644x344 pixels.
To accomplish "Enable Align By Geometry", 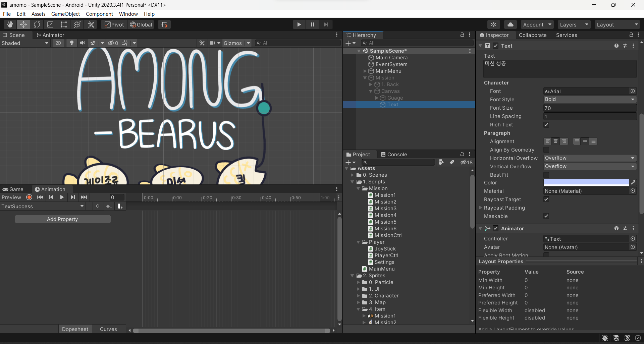I will (x=546, y=150).
